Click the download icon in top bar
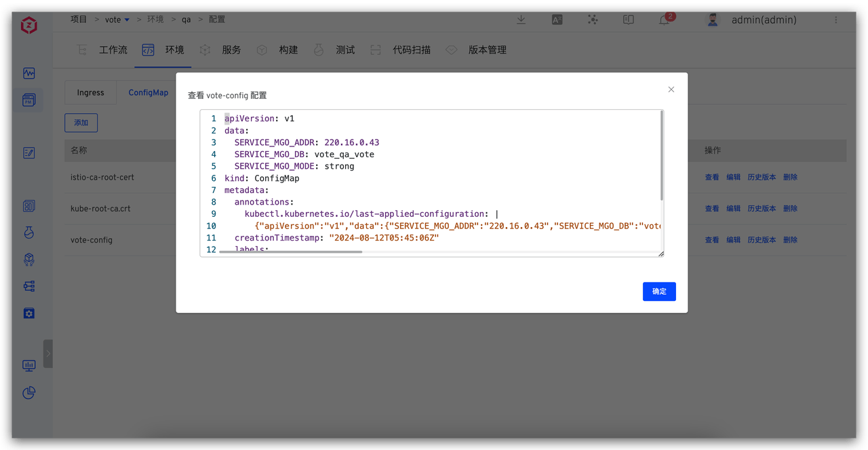Screen dimensions: 868x450 click(x=521, y=20)
